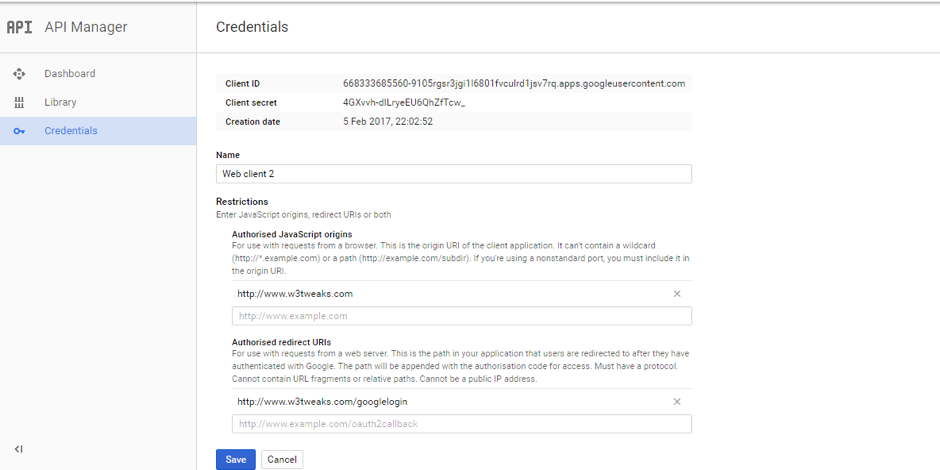Click the API Manager title text
Viewport: 940px width, 470px height.
(86, 27)
